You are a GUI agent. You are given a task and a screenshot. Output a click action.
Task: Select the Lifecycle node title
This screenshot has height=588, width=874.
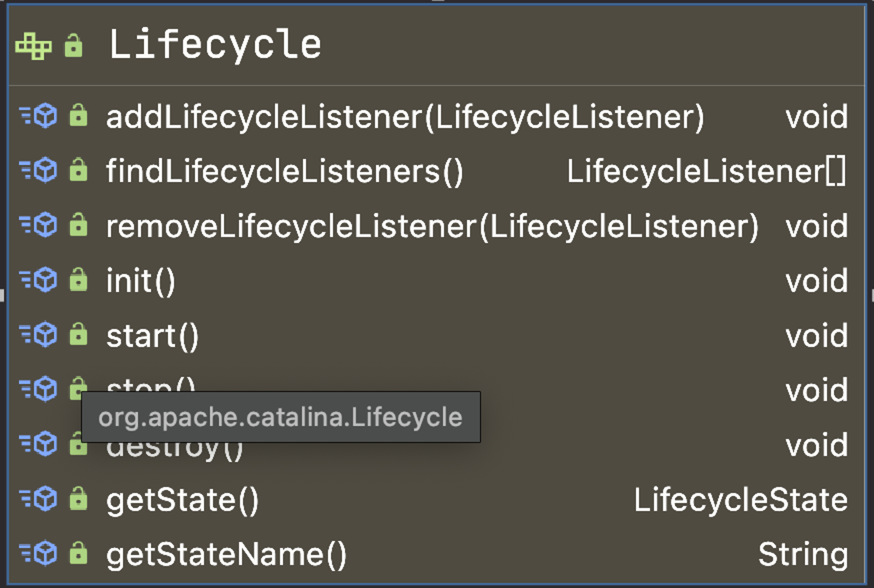215,45
